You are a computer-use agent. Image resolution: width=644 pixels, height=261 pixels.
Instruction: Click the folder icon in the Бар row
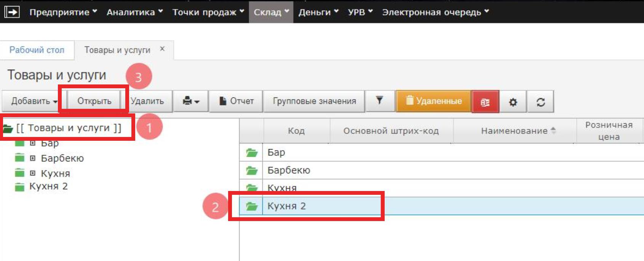pos(252,153)
